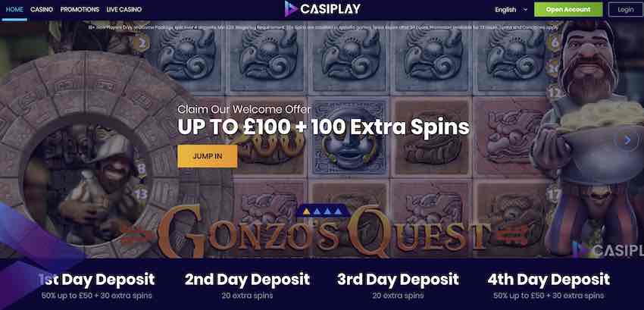
Task: Click the yellow JUMP IN button
Action: (x=208, y=156)
